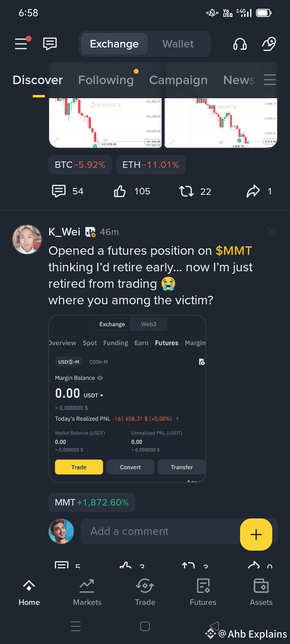
Task: Select Exchange mode toggle
Action: [114, 44]
